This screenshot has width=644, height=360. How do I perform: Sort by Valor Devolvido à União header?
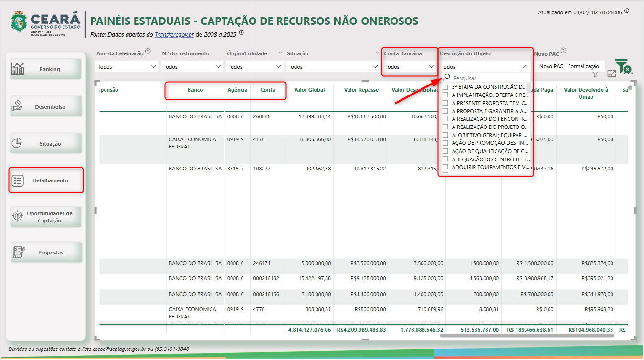click(586, 93)
